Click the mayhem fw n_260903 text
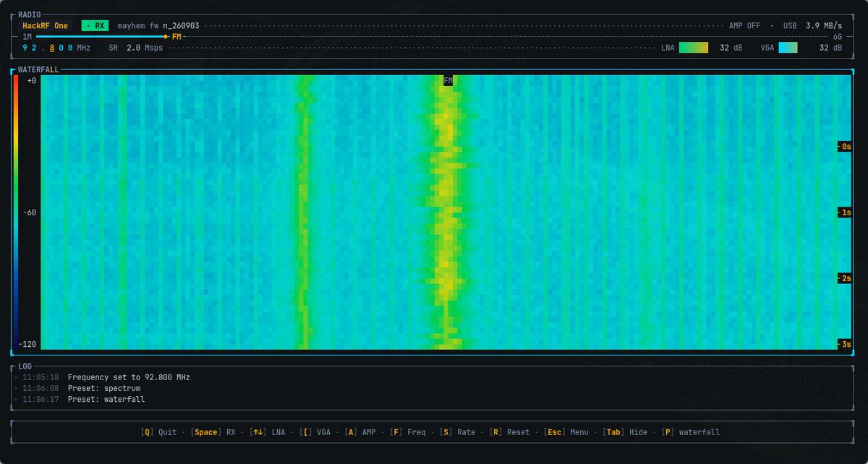The height and width of the screenshot is (464, 868). tap(158, 25)
